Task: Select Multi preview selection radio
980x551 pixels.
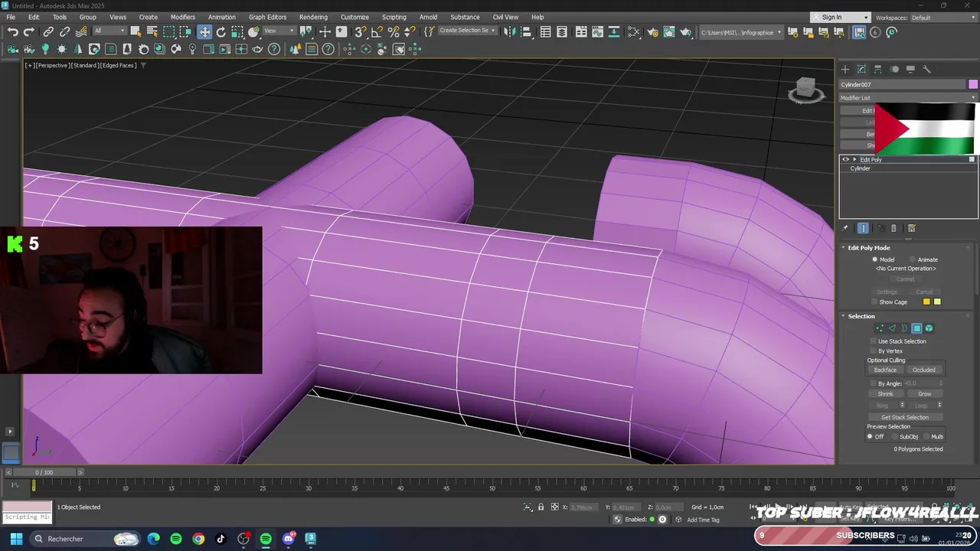Action: pos(926,437)
